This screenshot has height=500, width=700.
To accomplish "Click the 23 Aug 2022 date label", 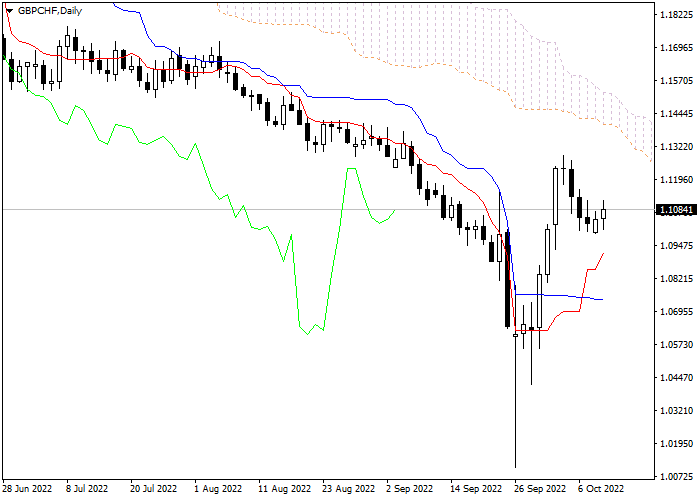I will (x=349, y=489).
